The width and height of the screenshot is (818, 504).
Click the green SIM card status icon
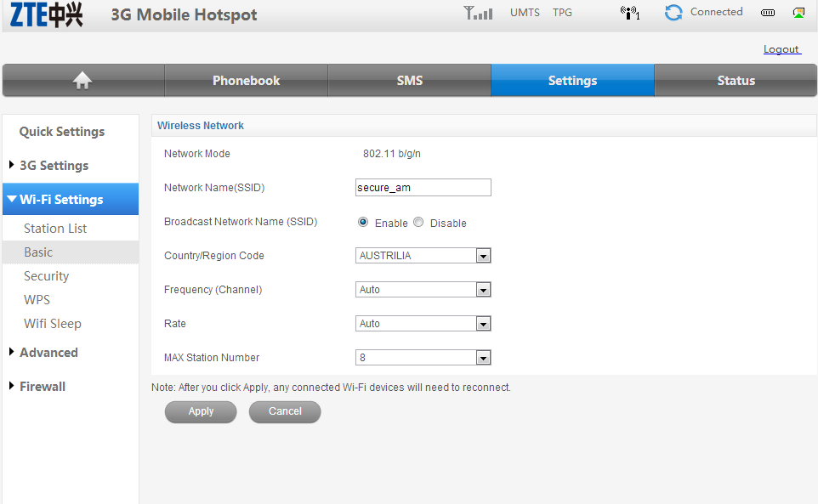pyautogui.click(x=798, y=13)
